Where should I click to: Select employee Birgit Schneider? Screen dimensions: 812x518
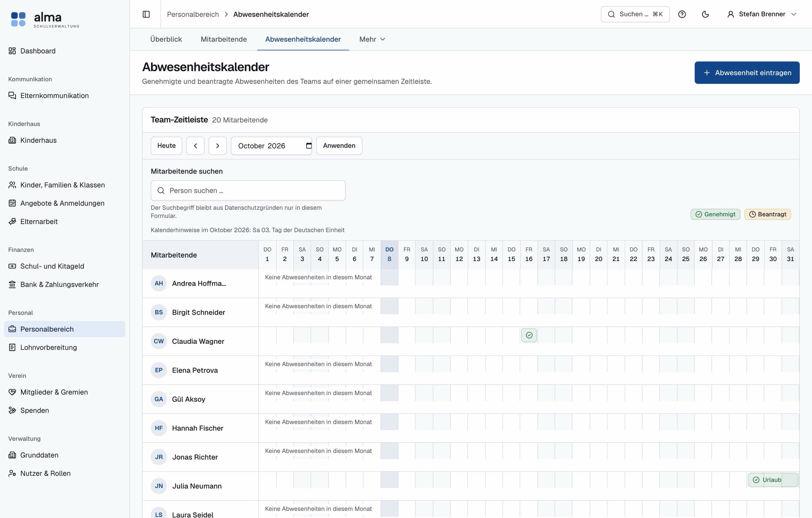[198, 312]
